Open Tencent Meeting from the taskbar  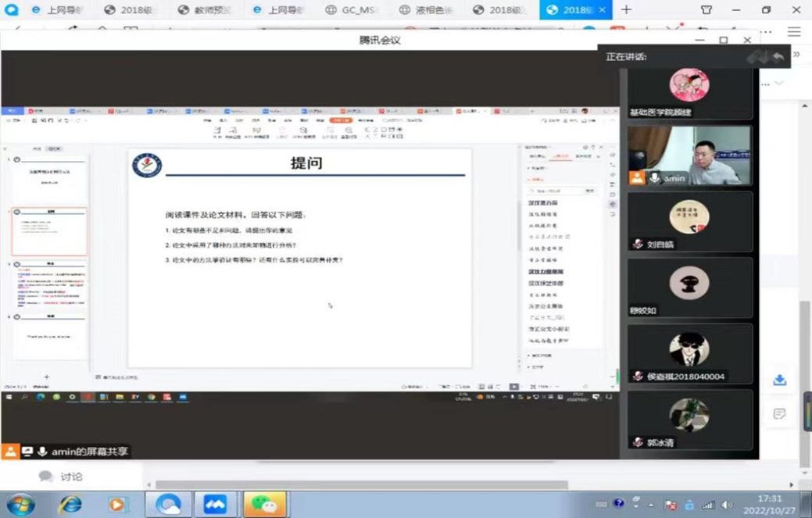pyautogui.click(x=215, y=504)
